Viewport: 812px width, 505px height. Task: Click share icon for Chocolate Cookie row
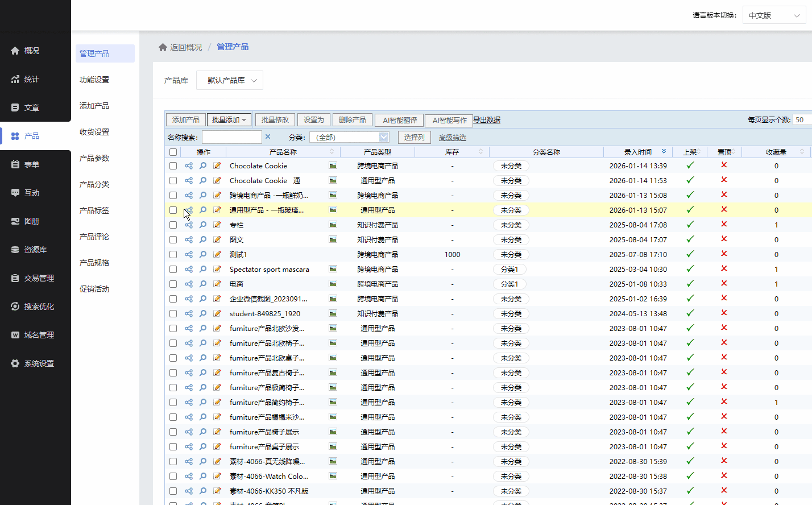189,166
